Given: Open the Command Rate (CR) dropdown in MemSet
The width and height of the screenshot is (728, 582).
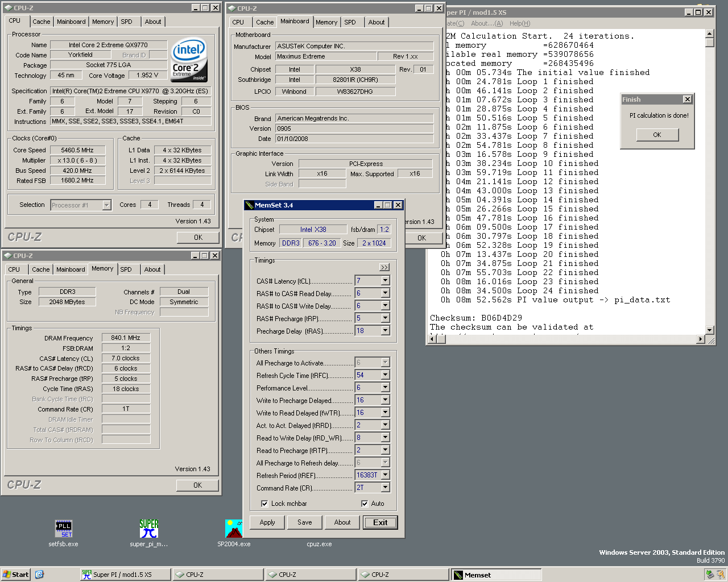Looking at the screenshot, I should (x=385, y=488).
